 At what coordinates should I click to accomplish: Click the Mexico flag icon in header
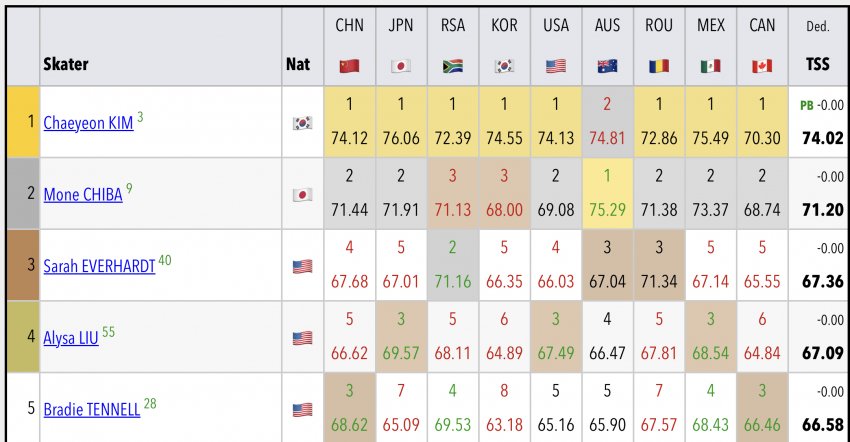[710, 66]
